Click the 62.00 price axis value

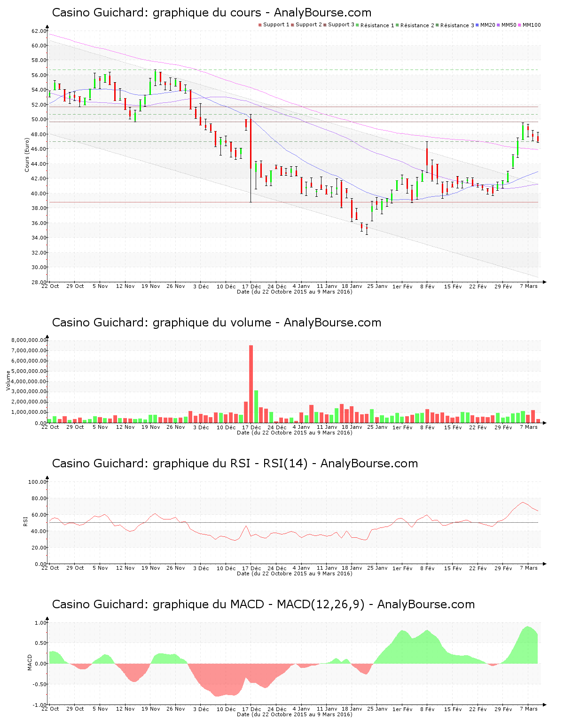tap(39, 31)
